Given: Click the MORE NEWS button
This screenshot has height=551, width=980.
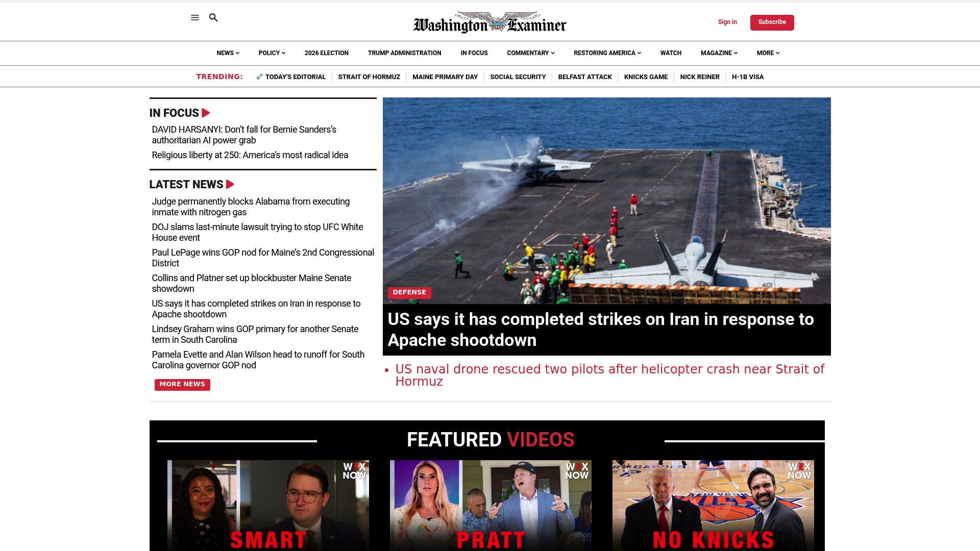Looking at the screenshot, I should point(182,385).
